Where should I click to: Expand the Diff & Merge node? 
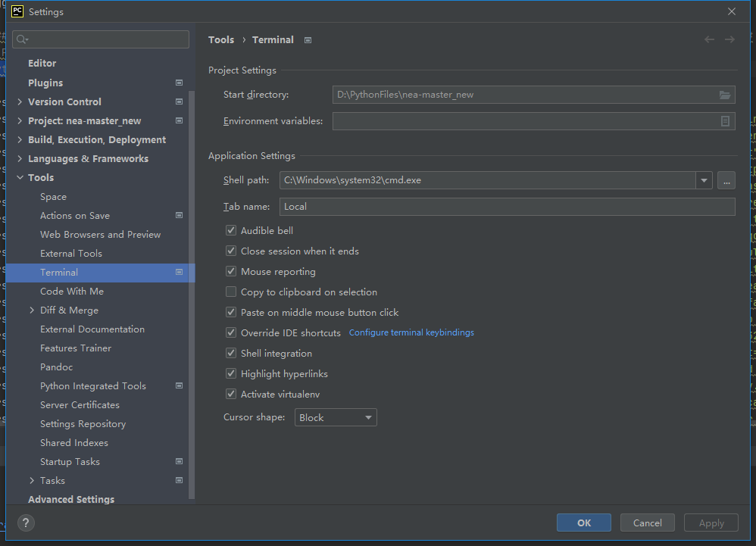point(32,310)
